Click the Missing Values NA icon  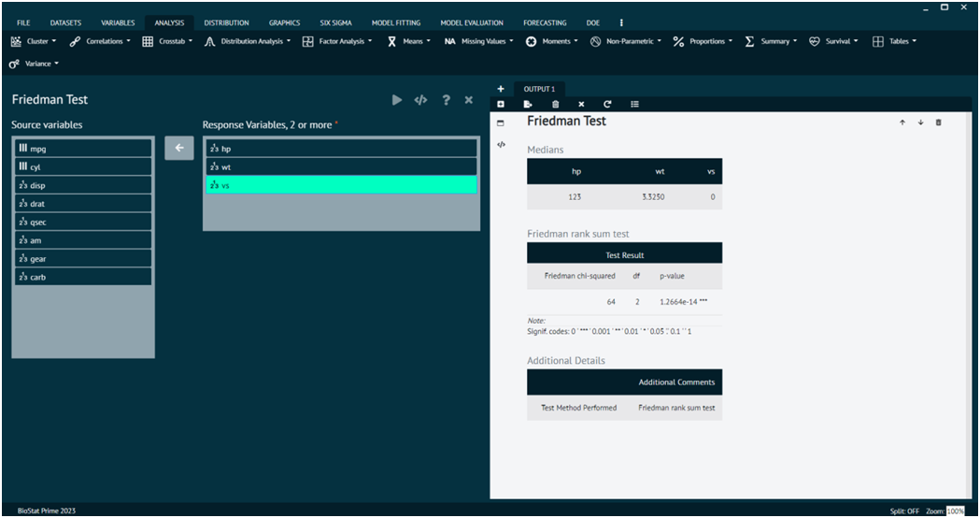(x=450, y=41)
